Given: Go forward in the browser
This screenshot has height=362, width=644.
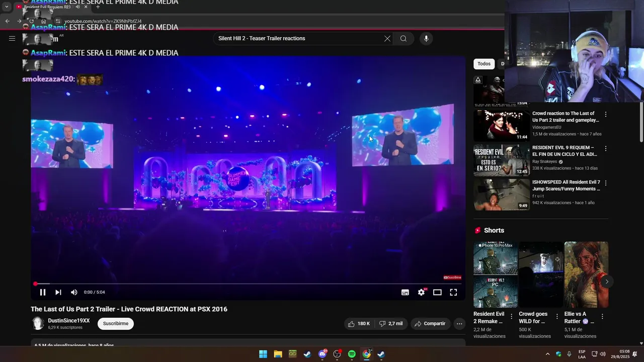Looking at the screenshot, I should click(x=19, y=21).
